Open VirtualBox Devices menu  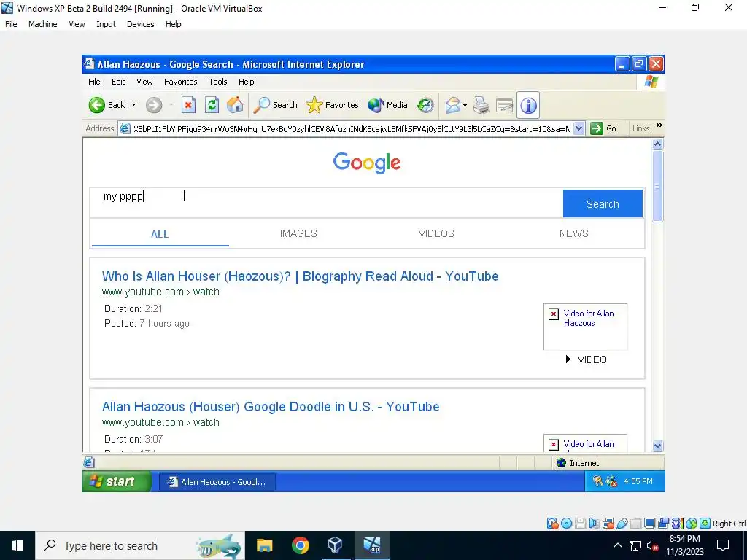pos(141,24)
